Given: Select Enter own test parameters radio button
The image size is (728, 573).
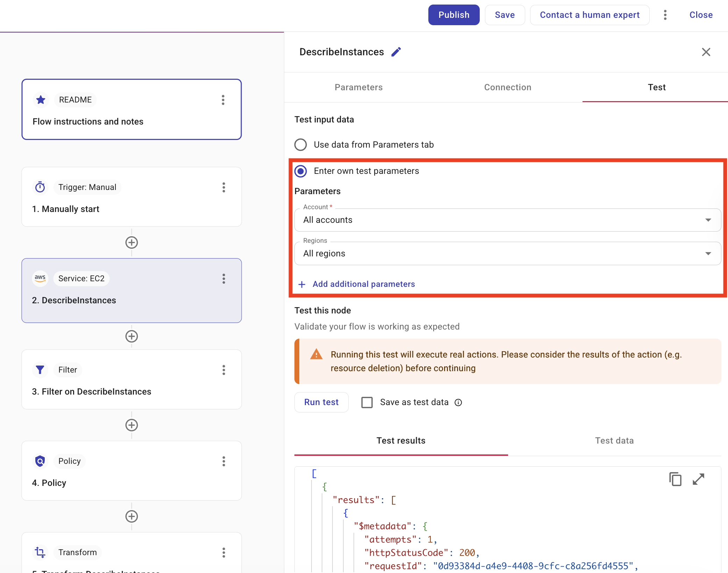Looking at the screenshot, I should coord(301,171).
